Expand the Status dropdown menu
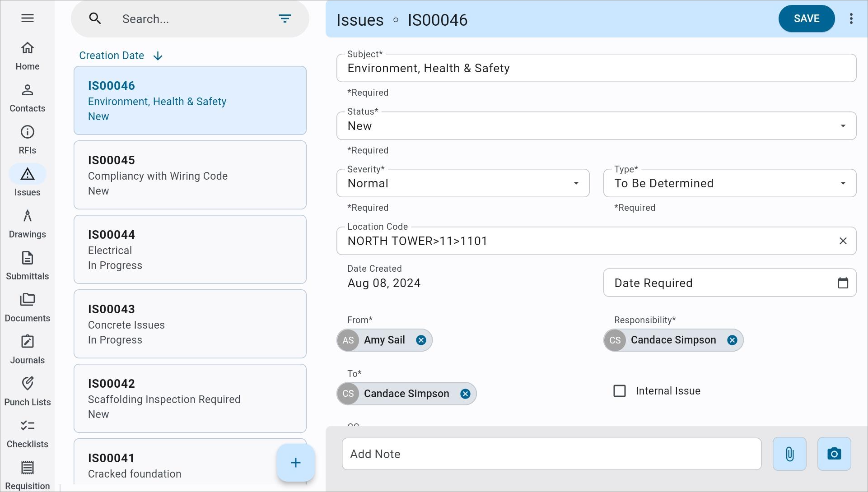 coord(842,125)
